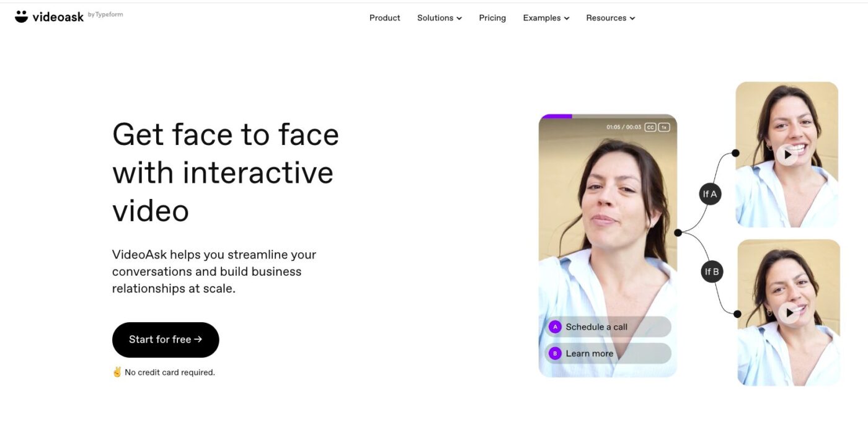Click the If A branch node
This screenshot has height=427, width=868.
[x=710, y=194]
